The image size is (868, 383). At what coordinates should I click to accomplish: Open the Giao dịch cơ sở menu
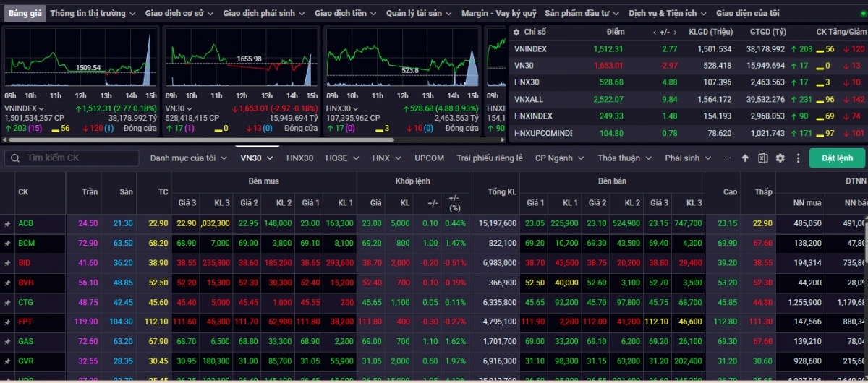(x=179, y=13)
